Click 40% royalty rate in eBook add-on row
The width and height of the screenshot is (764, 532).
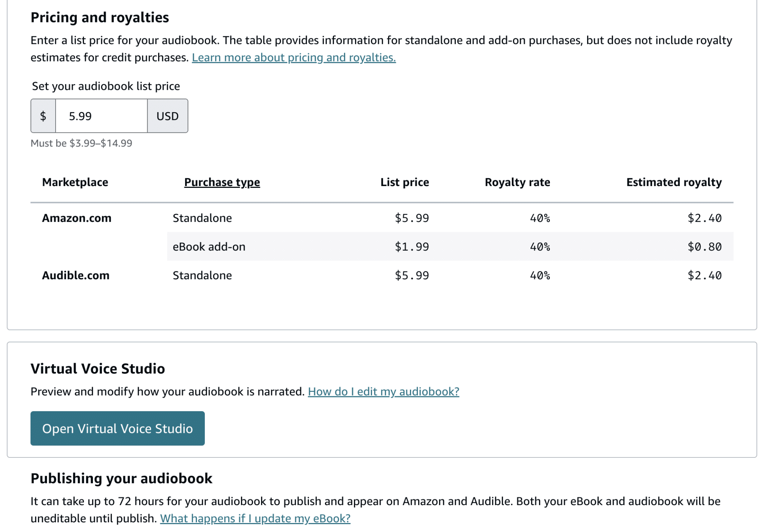540,247
